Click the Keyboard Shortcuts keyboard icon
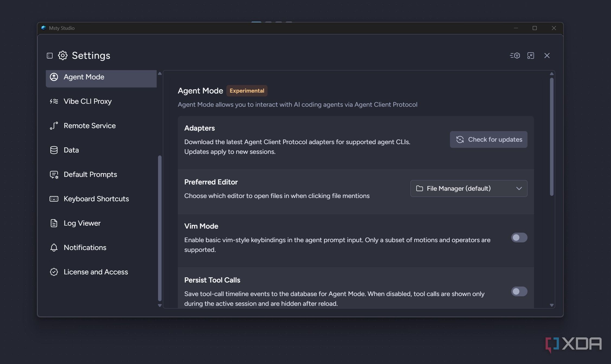 coord(54,199)
